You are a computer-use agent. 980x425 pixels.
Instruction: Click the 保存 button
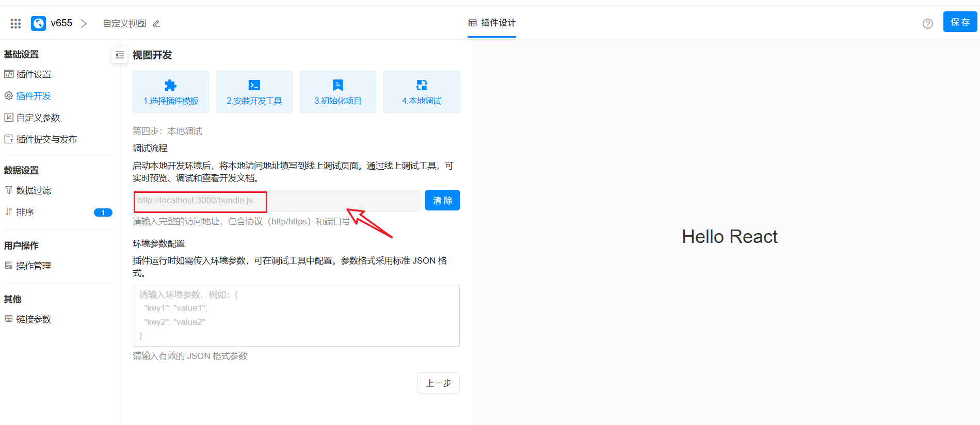(959, 22)
